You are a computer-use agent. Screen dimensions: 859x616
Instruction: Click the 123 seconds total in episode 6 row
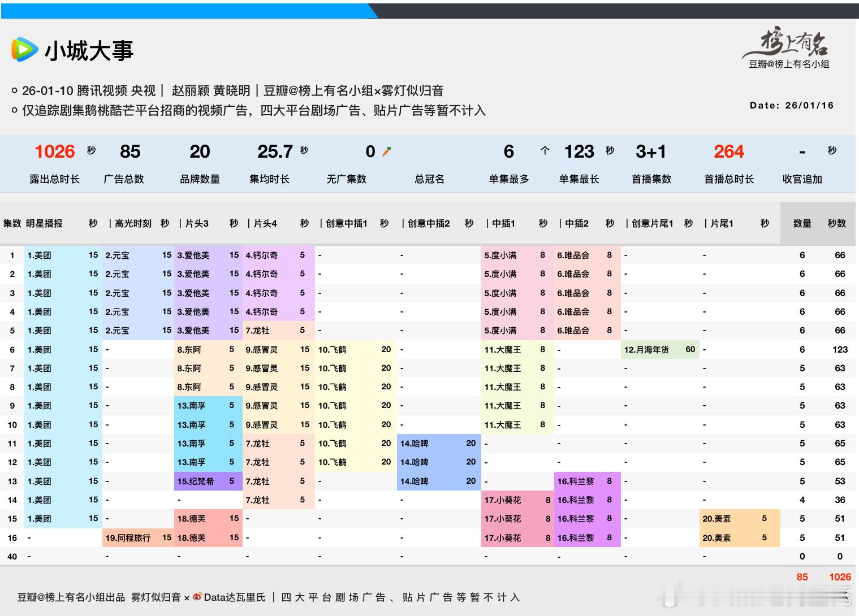tap(840, 350)
